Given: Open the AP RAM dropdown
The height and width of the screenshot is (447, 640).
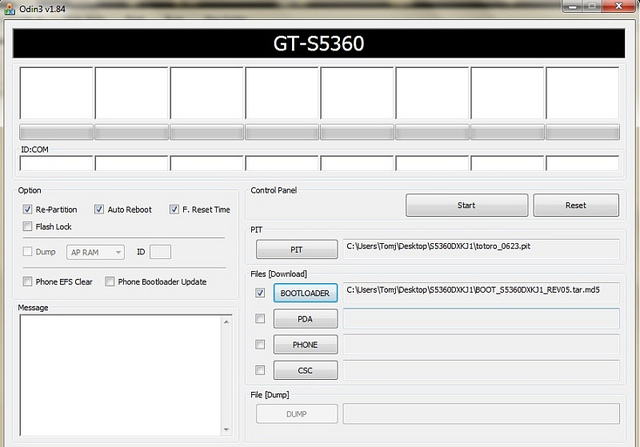Looking at the screenshot, I should tap(96, 252).
